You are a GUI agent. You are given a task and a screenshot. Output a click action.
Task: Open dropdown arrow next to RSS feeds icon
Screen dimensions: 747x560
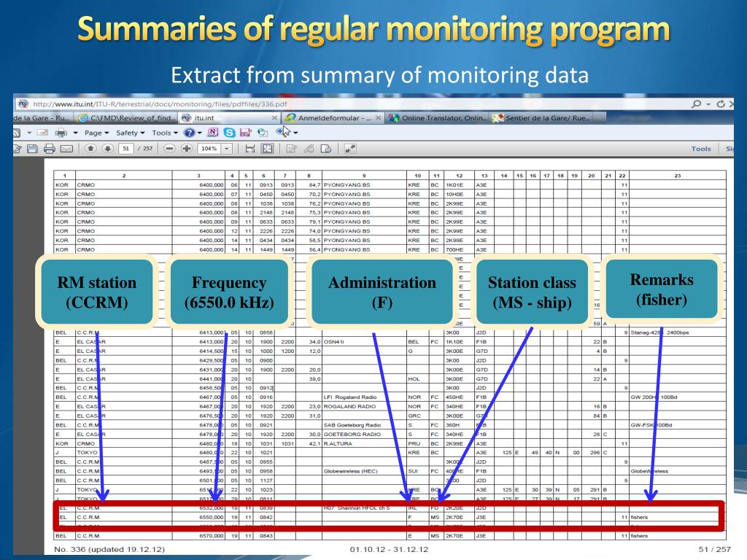tap(29, 133)
